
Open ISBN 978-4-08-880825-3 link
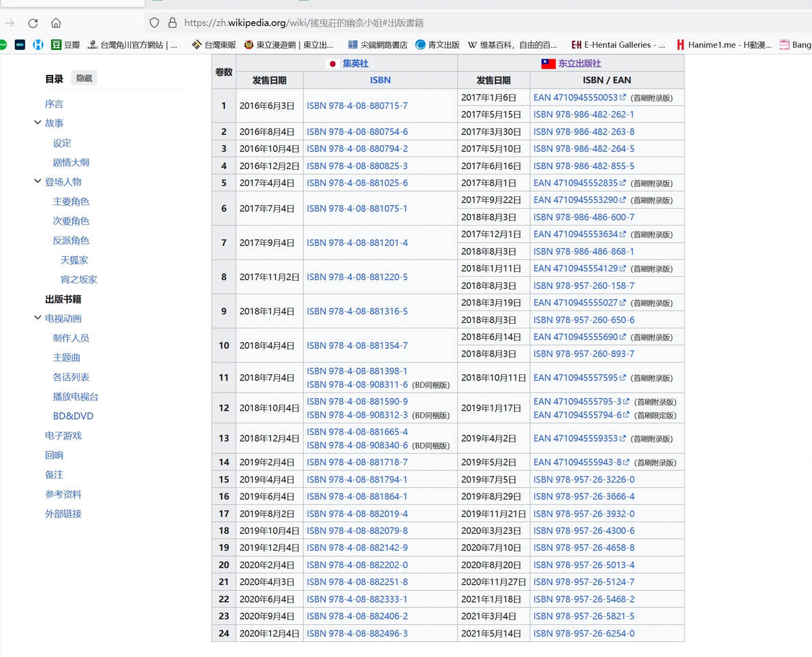(x=357, y=166)
